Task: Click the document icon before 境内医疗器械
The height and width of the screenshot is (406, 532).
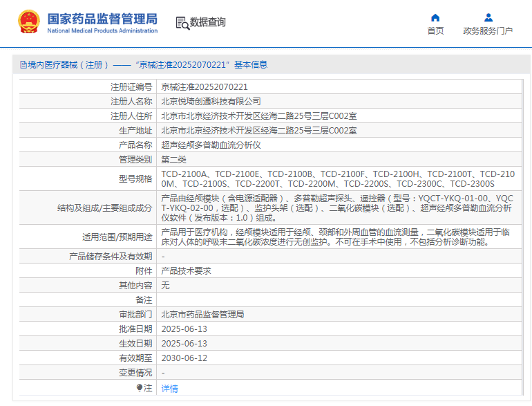Action: pos(23,65)
